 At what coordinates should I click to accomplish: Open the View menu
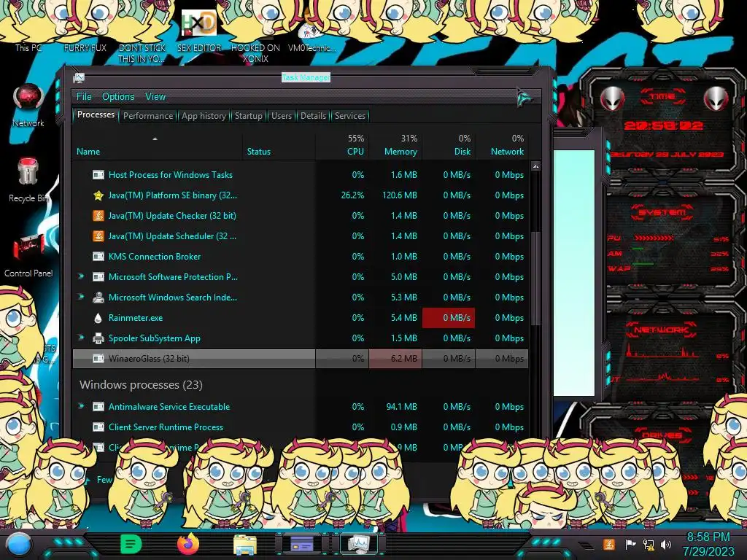[155, 97]
